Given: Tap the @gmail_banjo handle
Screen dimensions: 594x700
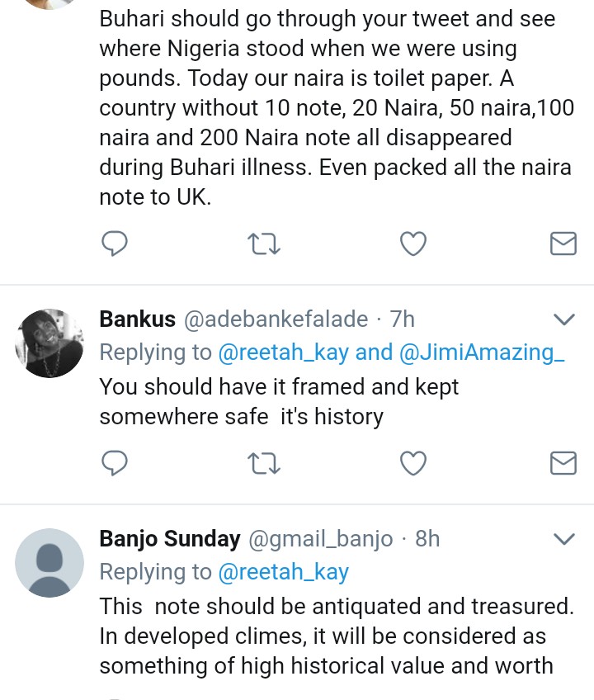Looking at the screenshot, I should click(x=321, y=540).
